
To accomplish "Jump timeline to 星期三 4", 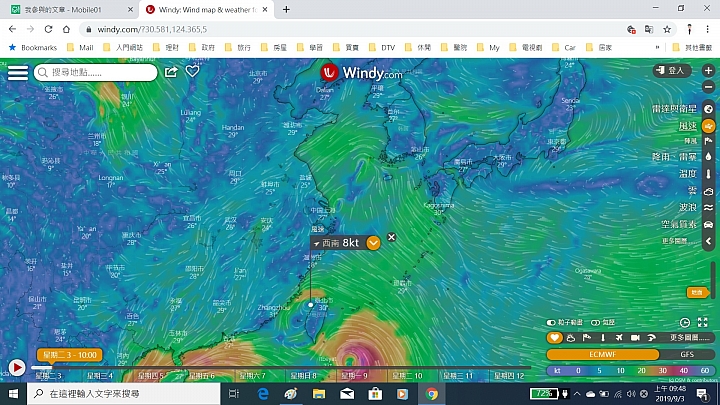I will [100, 376].
